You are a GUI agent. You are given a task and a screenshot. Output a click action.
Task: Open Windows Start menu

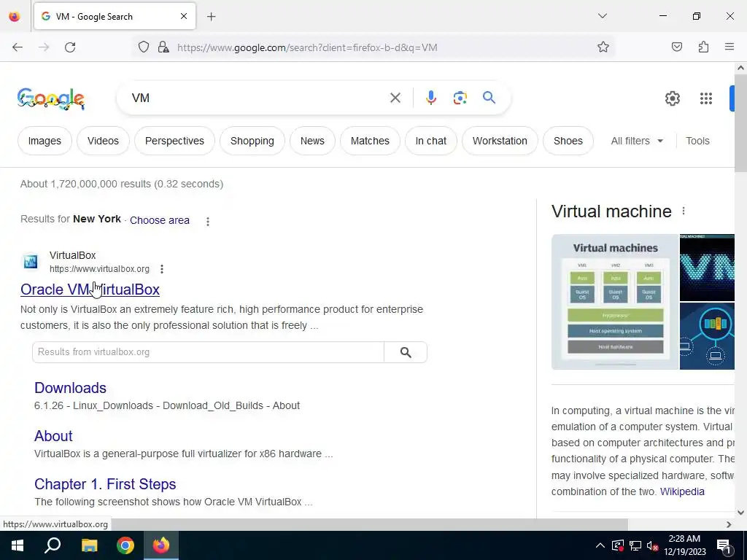18,545
